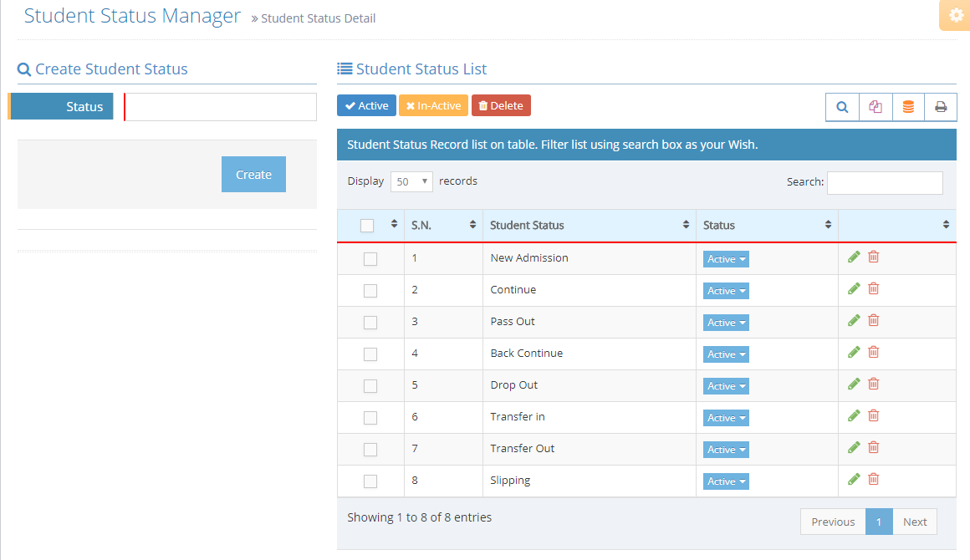Image resolution: width=970 pixels, height=560 pixels.
Task: Go to the Next page
Action: click(915, 522)
